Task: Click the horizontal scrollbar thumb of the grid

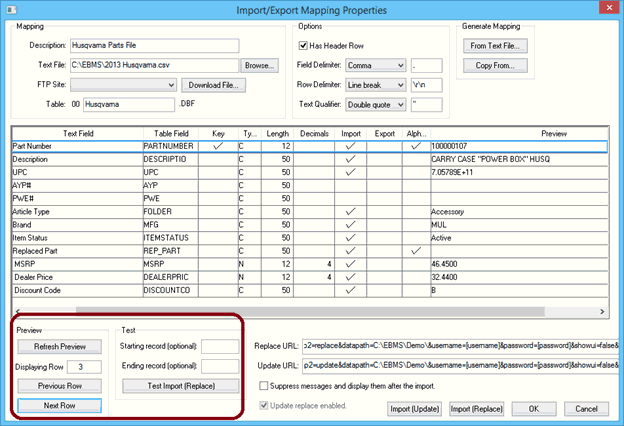Action: tap(310, 311)
